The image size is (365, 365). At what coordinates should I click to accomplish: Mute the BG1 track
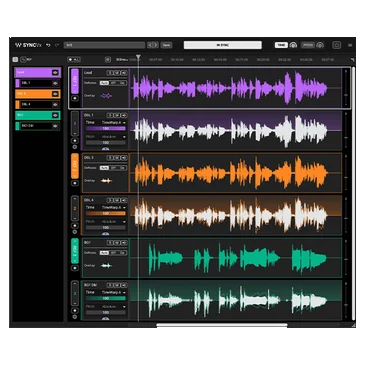tap(117, 243)
